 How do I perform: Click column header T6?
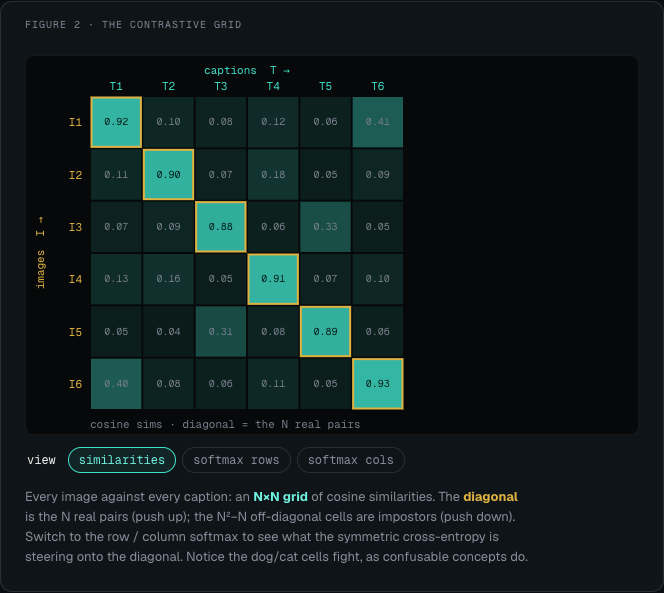click(x=378, y=86)
